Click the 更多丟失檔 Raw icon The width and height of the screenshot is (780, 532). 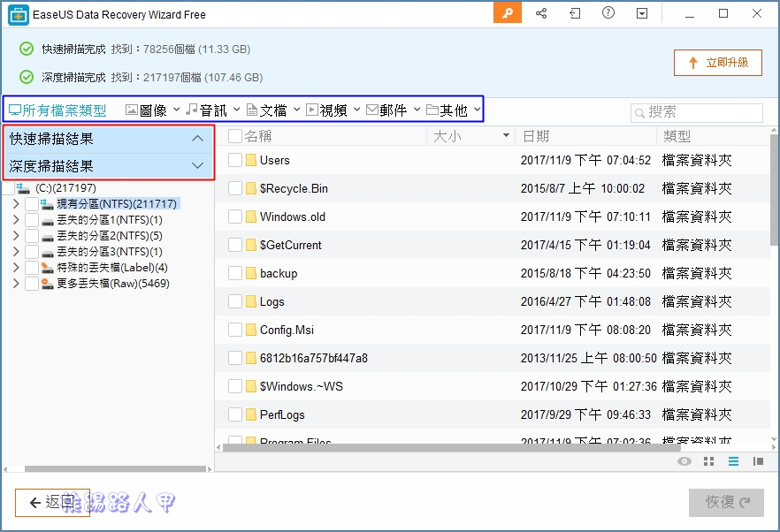(x=48, y=284)
